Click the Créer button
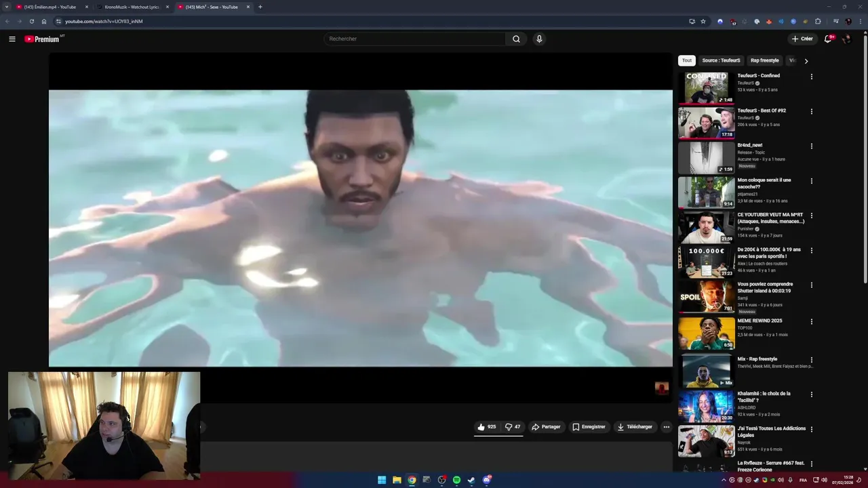The height and width of the screenshot is (488, 868). (802, 39)
